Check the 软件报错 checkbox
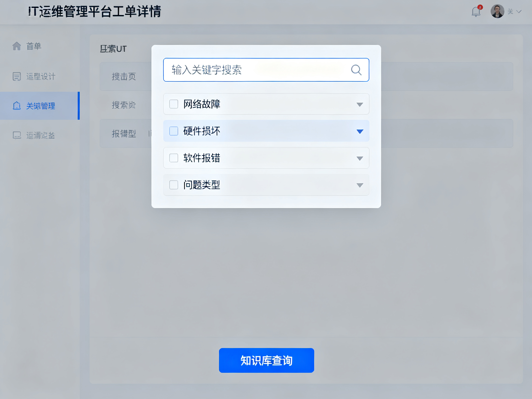532x399 pixels. coord(173,158)
